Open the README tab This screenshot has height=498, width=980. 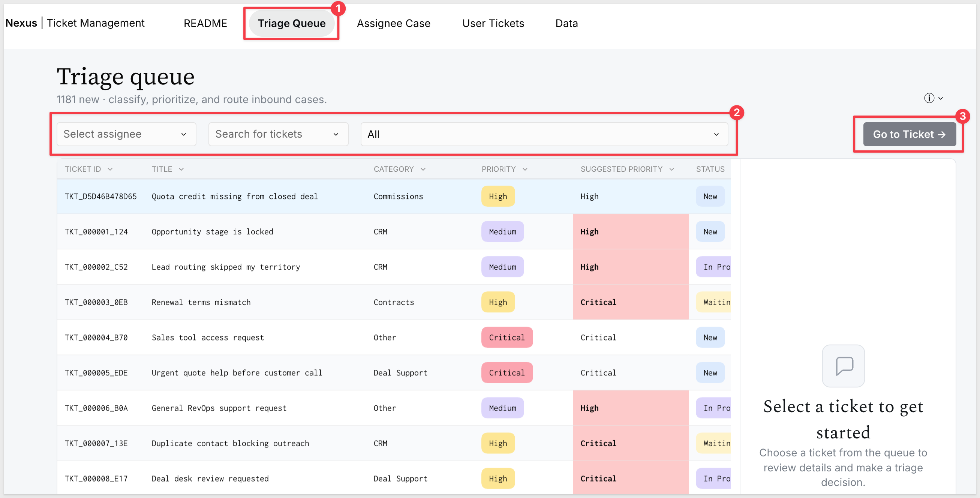pyautogui.click(x=205, y=23)
